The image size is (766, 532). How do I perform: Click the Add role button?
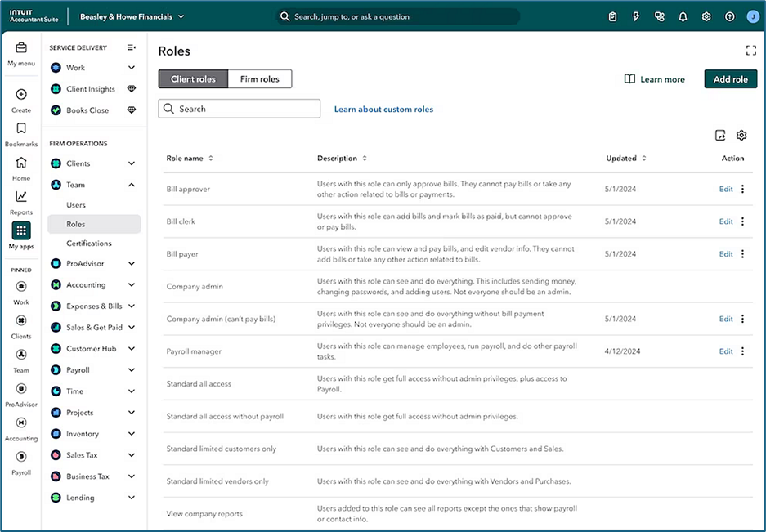[730, 79]
